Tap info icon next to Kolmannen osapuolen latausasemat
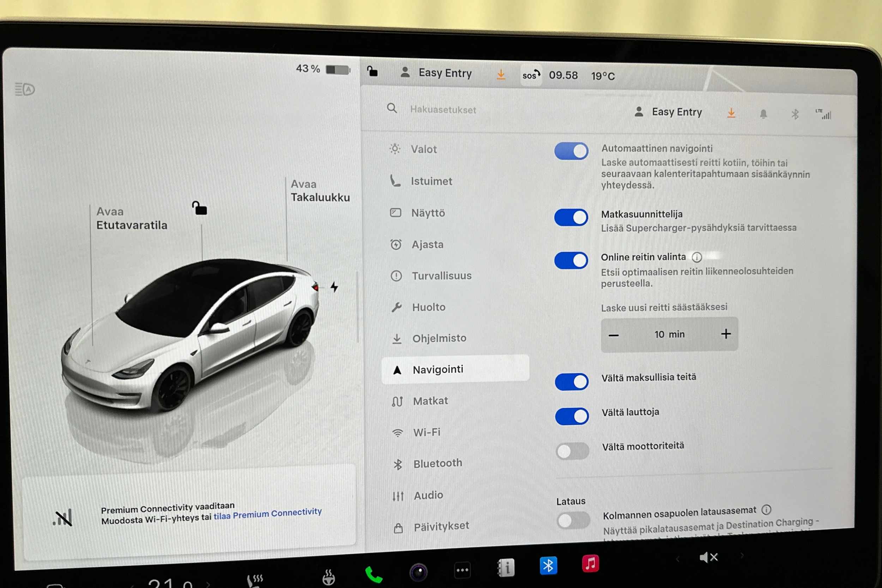The image size is (882, 588). (766, 510)
